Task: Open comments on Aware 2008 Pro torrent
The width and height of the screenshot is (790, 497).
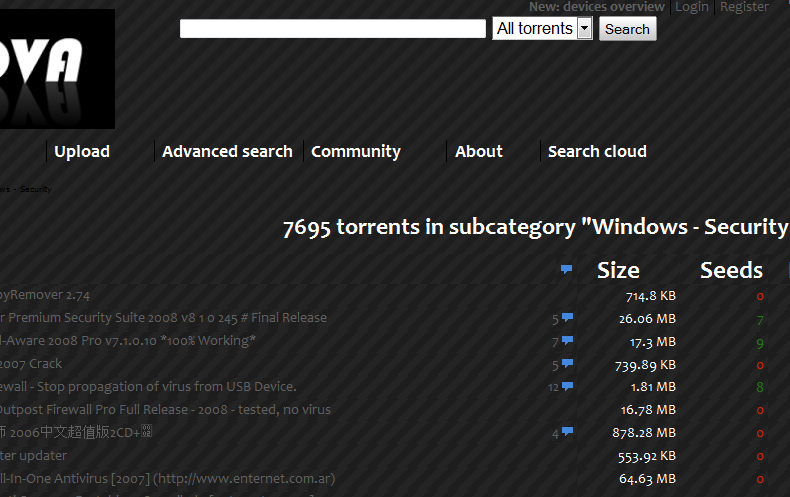Action: [x=567, y=341]
